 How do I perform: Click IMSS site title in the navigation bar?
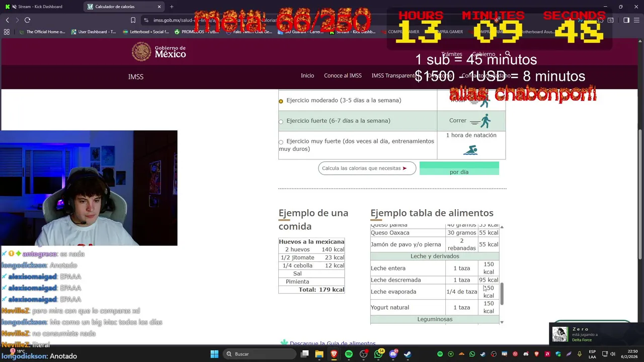136,76
